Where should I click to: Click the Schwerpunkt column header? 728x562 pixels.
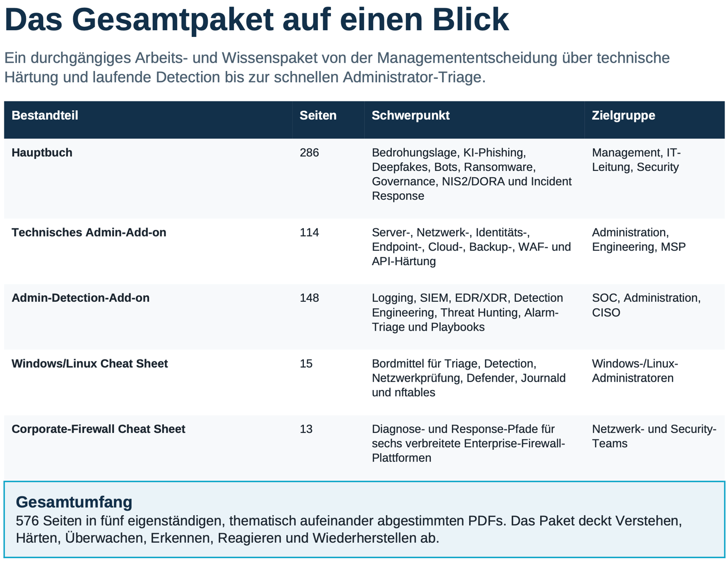(411, 116)
